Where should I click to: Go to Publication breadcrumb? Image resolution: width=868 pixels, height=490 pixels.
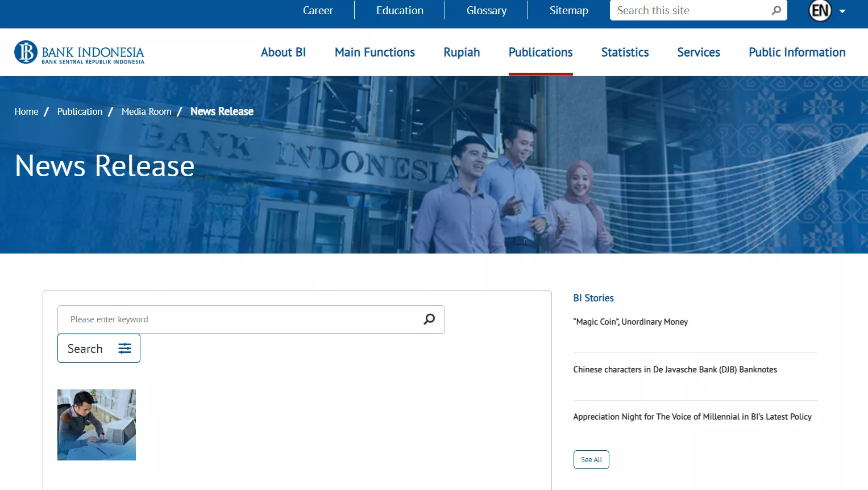coord(80,111)
